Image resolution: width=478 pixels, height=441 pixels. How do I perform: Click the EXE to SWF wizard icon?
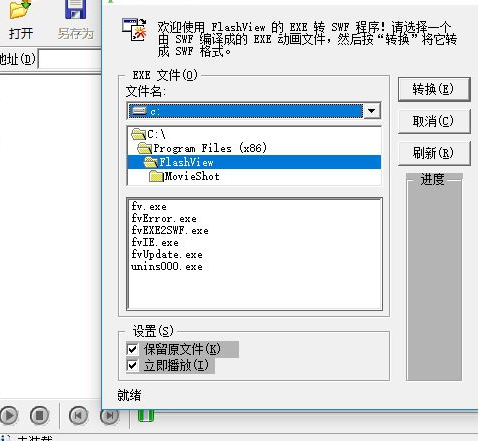click(134, 30)
